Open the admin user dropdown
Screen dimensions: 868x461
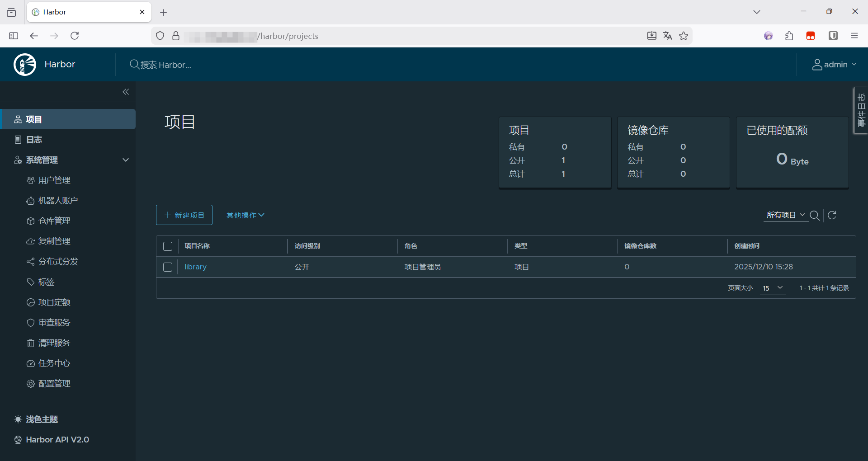(x=834, y=65)
